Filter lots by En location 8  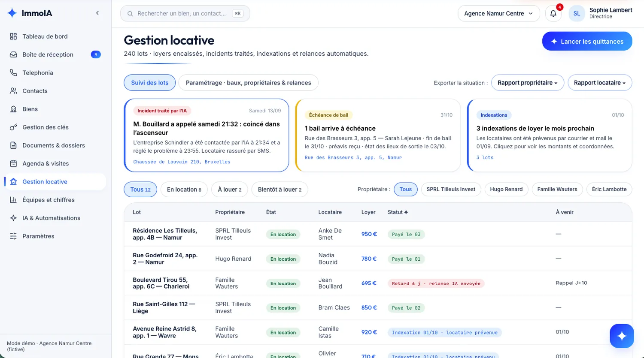tap(184, 190)
